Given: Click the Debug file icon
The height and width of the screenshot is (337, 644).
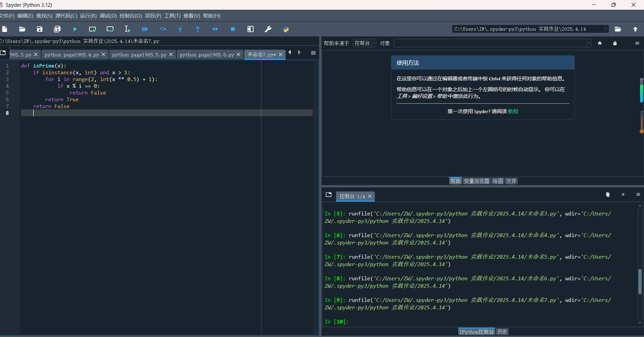Looking at the screenshot, I should click(x=145, y=29).
